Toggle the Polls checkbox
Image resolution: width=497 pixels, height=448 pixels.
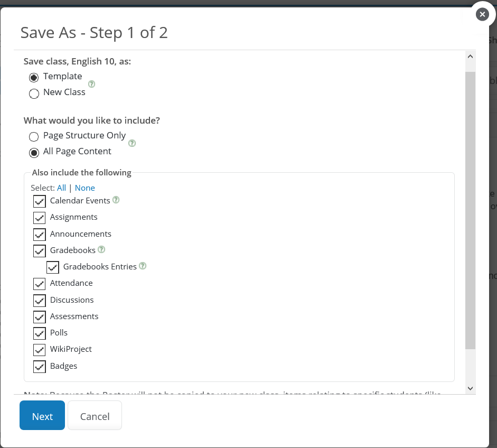coord(39,333)
